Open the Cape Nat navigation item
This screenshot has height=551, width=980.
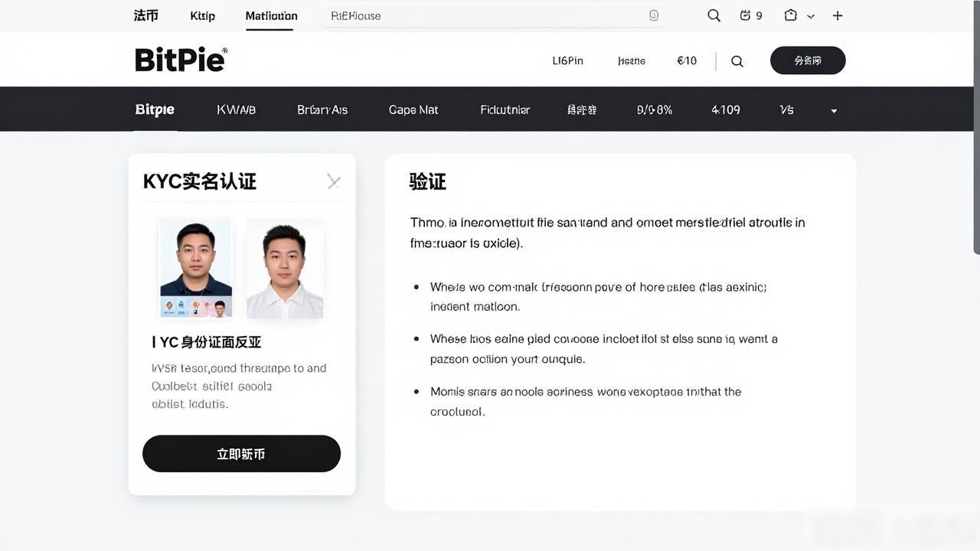click(413, 109)
